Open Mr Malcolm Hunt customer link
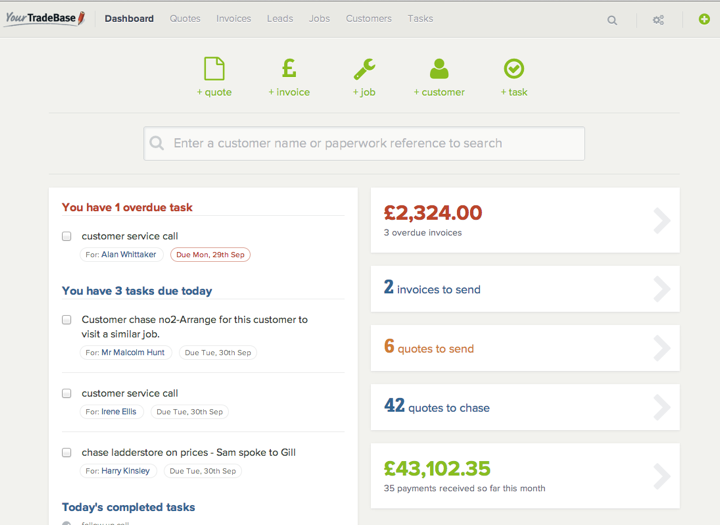The height and width of the screenshot is (525, 720). (x=133, y=352)
